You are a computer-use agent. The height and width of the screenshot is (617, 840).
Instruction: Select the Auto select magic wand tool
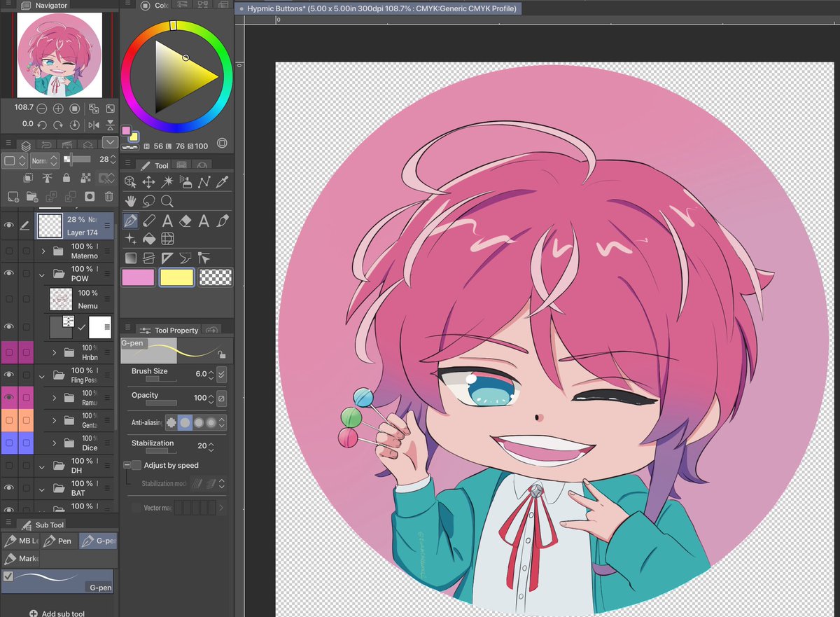coord(167,182)
